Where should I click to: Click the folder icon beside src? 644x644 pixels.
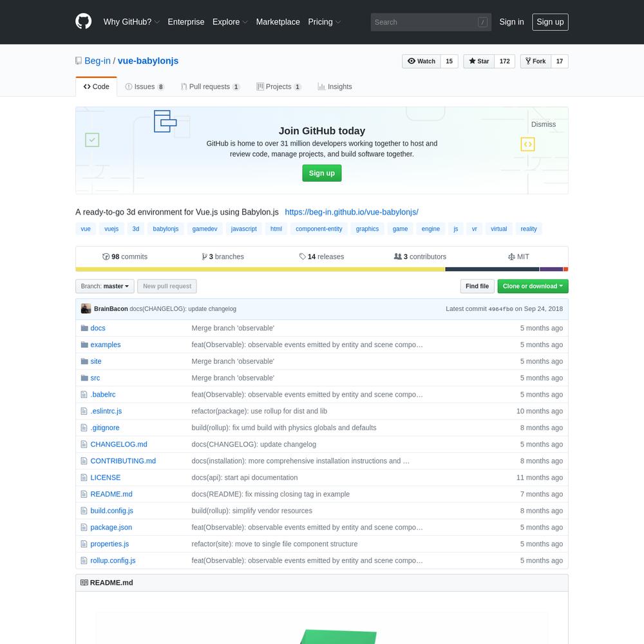(x=84, y=378)
